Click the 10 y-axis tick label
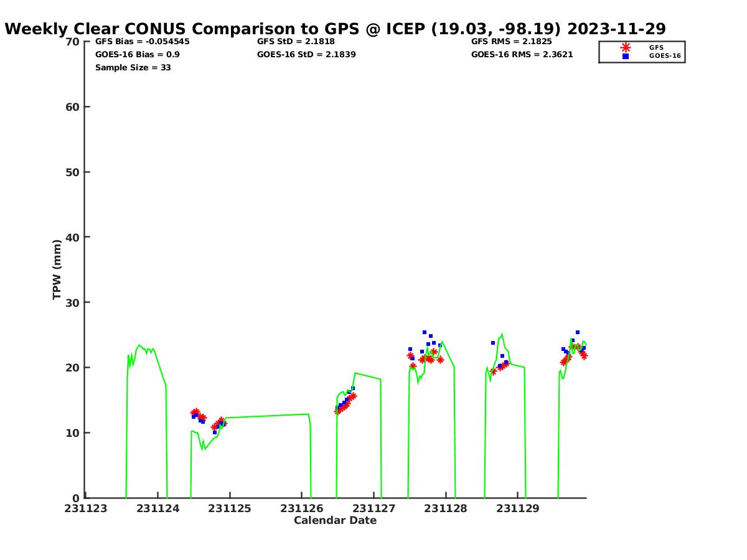This screenshot has width=747, height=560. 73,433
